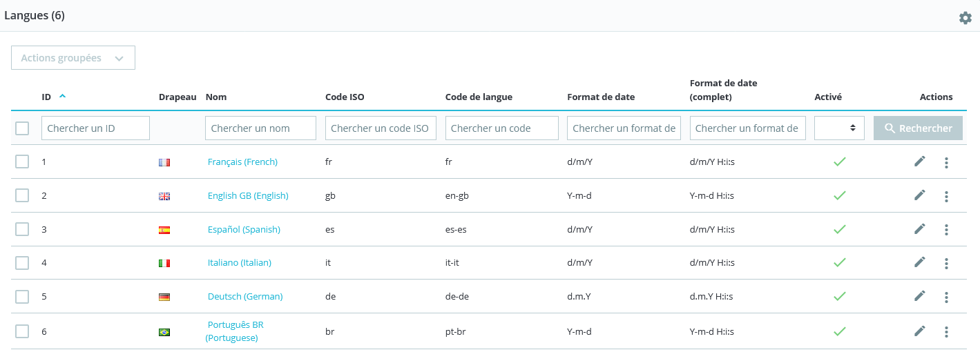This screenshot has height=361, width=980.
Task: Open more actions for Português BR
Action: [x=946, y=332]
